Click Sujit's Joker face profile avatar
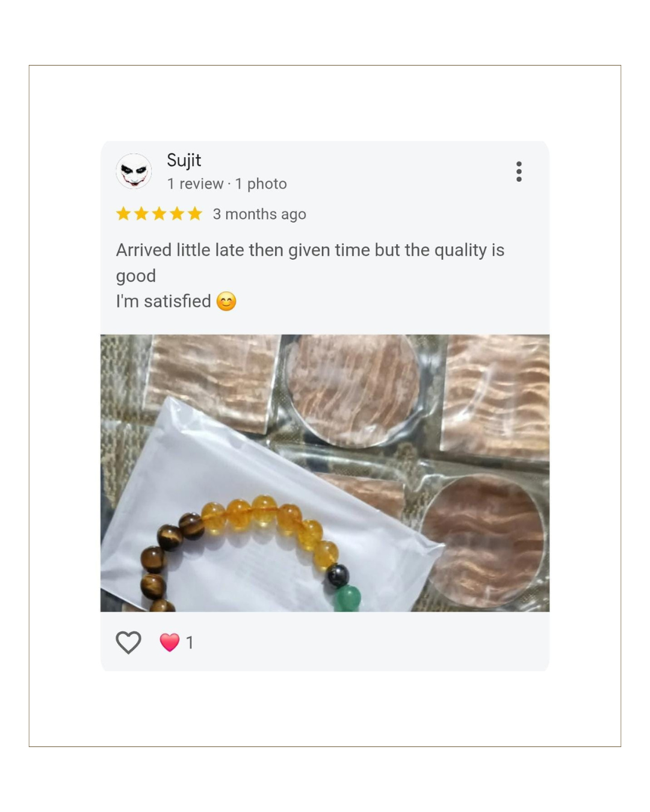The image size is (650, 812). coord(134,171)
